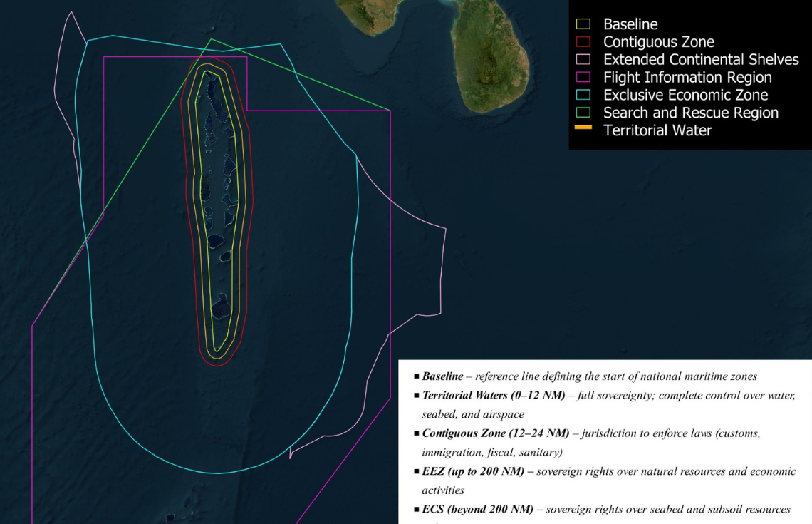The height and width of the screenshot is (524, 812).
Task: Click the orange Territorial Water line symbol
Action: click(x=584, y=128)
